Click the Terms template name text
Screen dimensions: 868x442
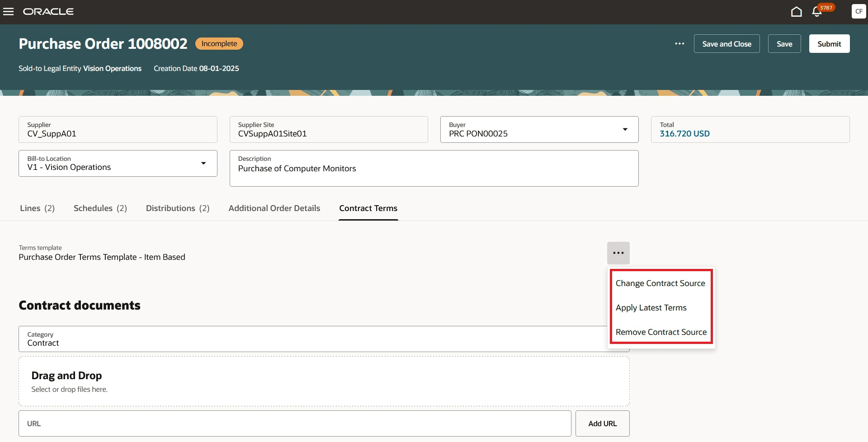pyautogui.click(x=102, y=257)
